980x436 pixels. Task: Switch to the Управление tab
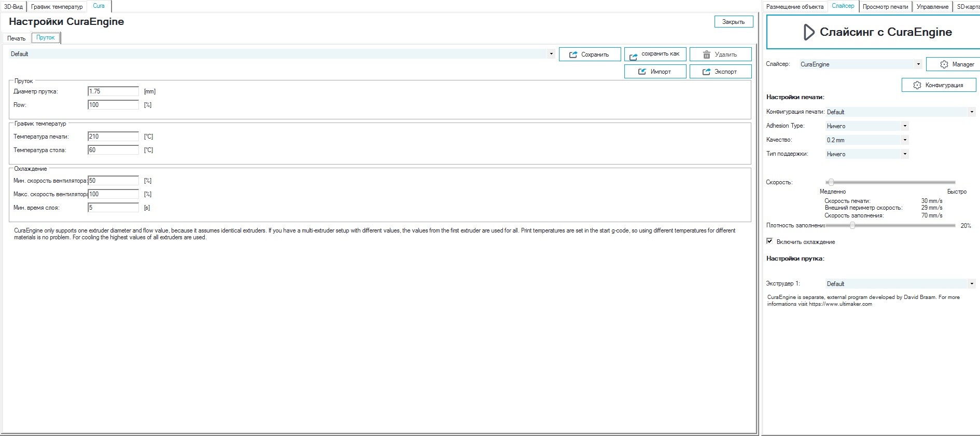click(932, 7)
